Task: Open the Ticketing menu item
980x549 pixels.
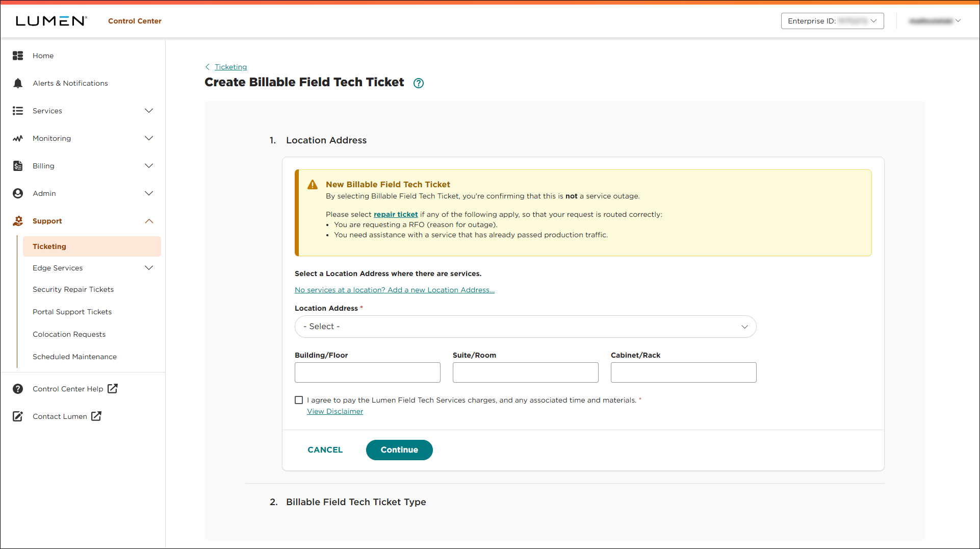Action: [x=49, y=246]
